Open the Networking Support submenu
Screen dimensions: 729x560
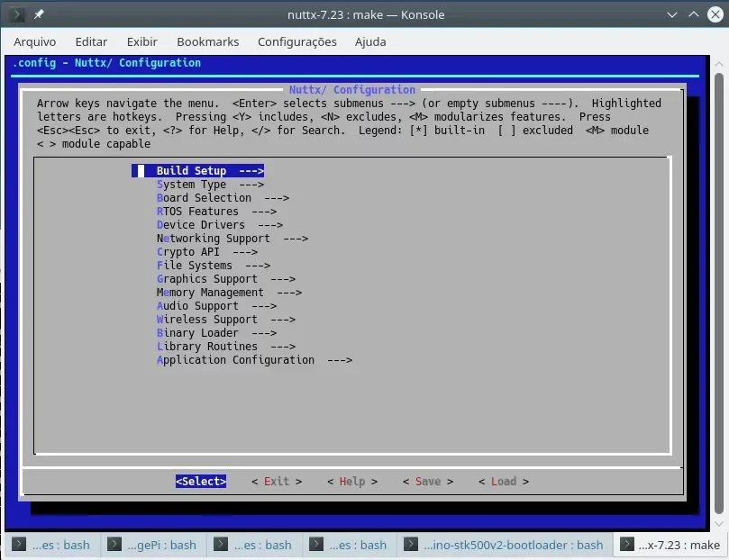click(232, 239)
